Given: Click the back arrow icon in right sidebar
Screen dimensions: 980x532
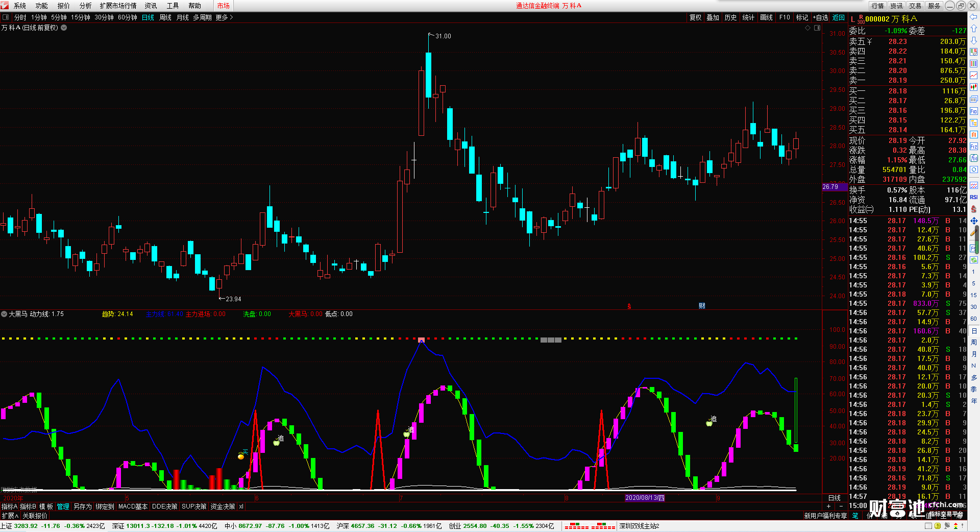Looking at the screenshot, I should (x=974, y=17).
